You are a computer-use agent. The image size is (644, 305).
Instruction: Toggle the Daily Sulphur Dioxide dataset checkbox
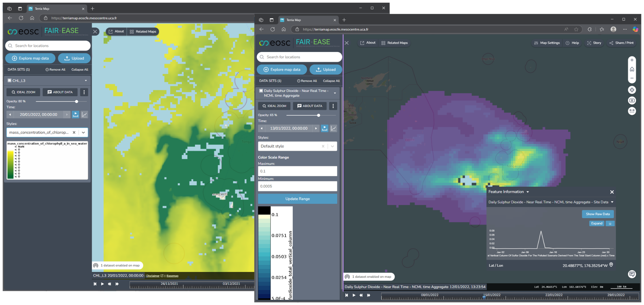coord(261,91)
